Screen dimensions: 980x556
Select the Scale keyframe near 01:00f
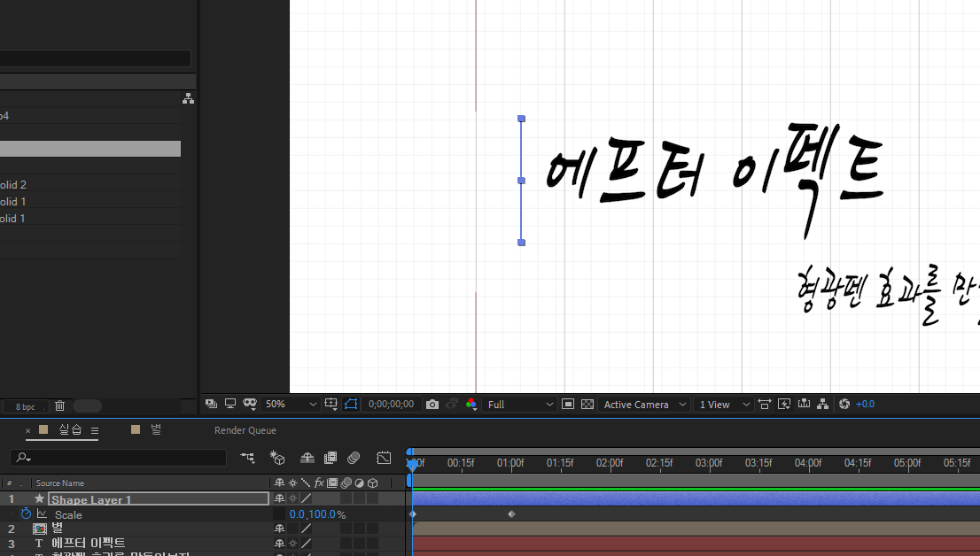coord(511,514)
